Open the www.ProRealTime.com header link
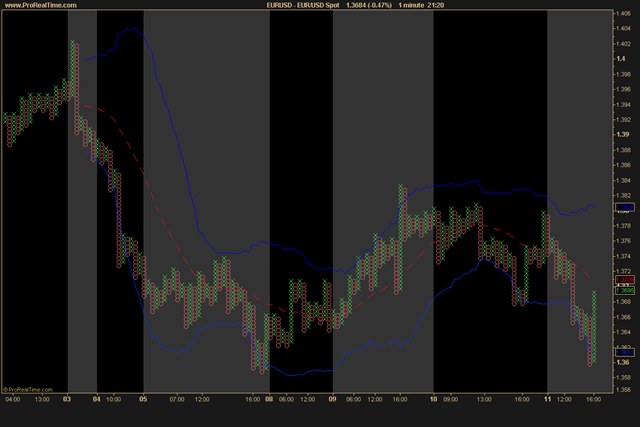 coord(40,5)
